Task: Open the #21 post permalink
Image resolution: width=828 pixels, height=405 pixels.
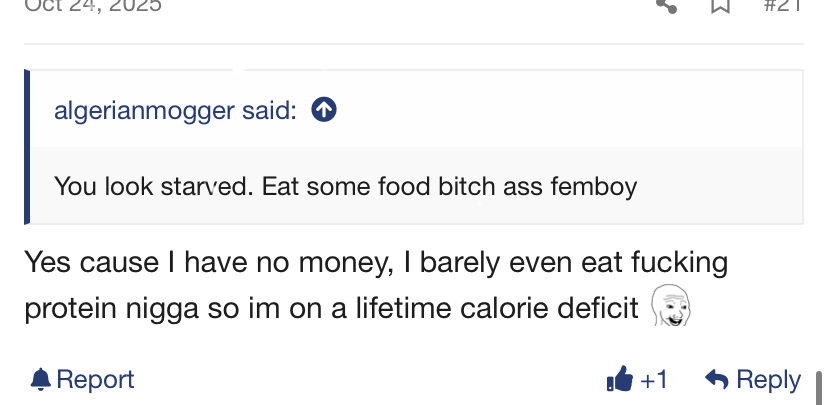Action: pyautogui.click(x=782, y=5)
